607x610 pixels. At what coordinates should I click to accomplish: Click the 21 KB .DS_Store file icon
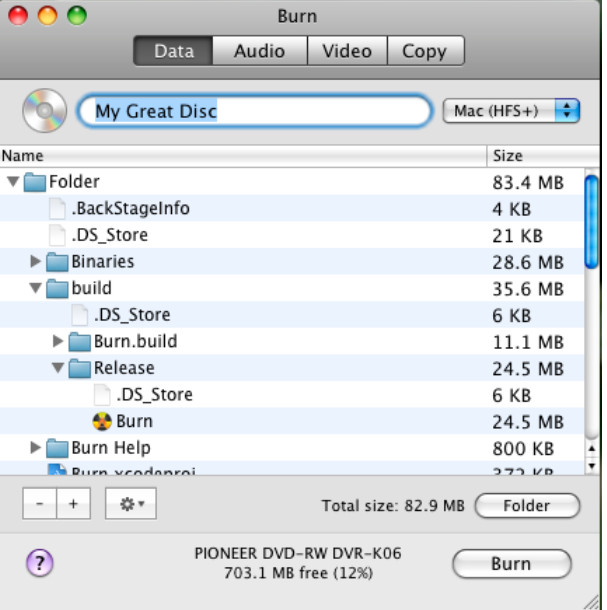point(57,235)
